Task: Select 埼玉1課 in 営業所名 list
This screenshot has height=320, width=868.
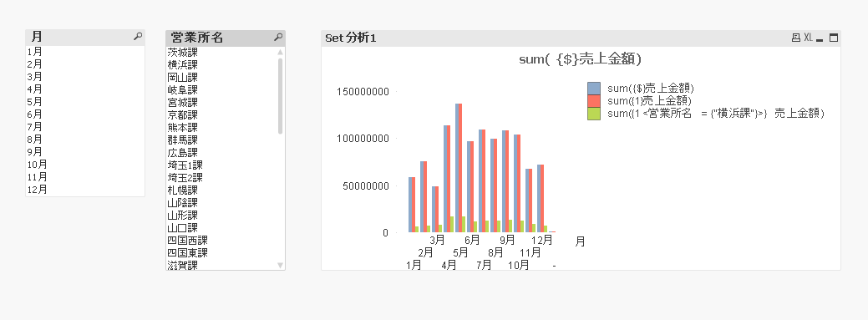Action: click(x=221, y=165)
